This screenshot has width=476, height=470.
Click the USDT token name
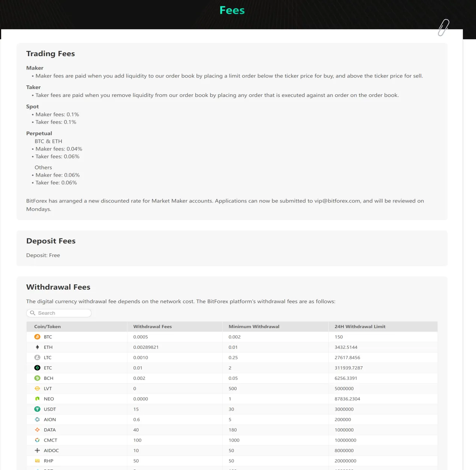[x=50, y=409]
